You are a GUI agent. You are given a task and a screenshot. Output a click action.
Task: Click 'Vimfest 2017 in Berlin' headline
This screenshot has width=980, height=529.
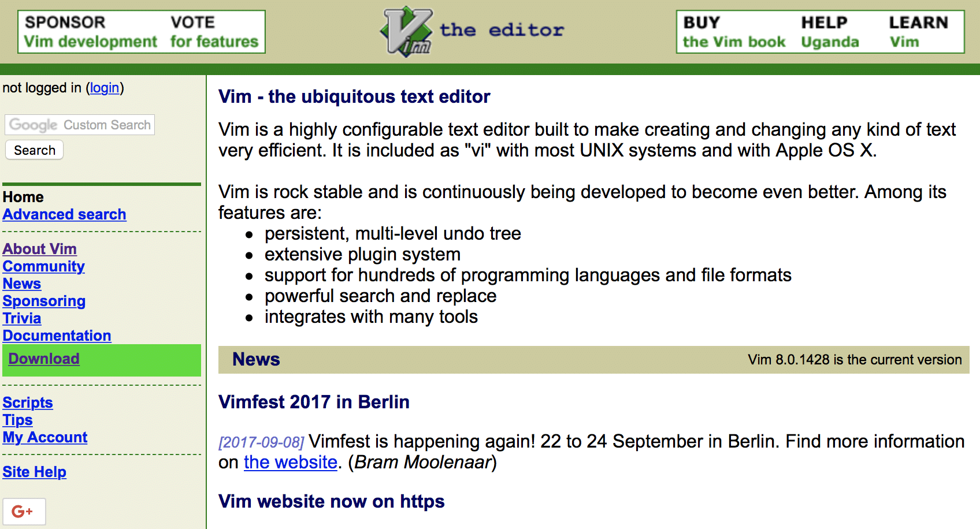314,402
